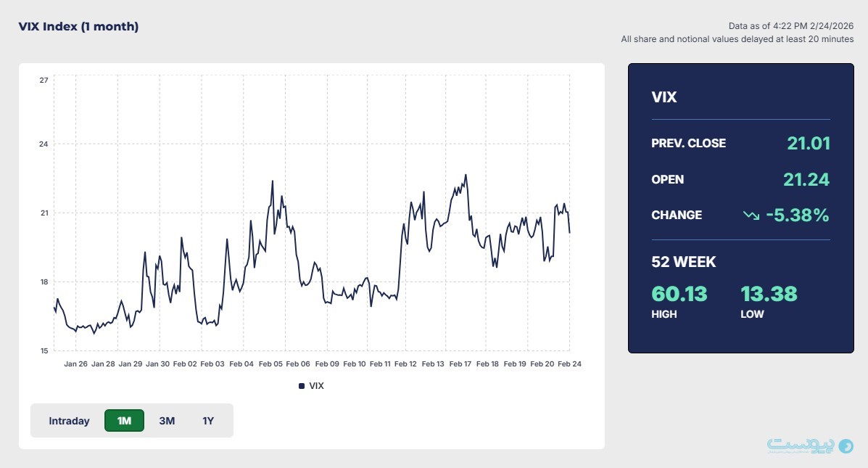Screen dimensions: 868x468
Task: Click the VIX Index (1 month) title
Action: pyautogui.click(x=78, y=27)
